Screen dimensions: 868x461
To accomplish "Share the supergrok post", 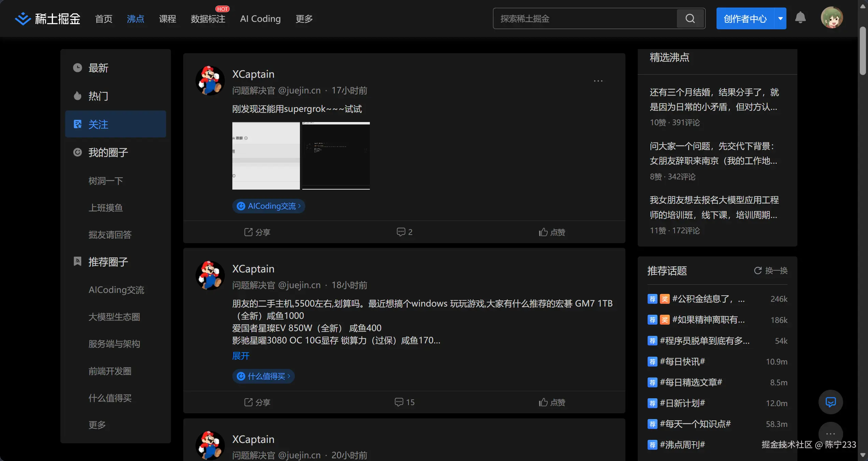I will point(257,232).
